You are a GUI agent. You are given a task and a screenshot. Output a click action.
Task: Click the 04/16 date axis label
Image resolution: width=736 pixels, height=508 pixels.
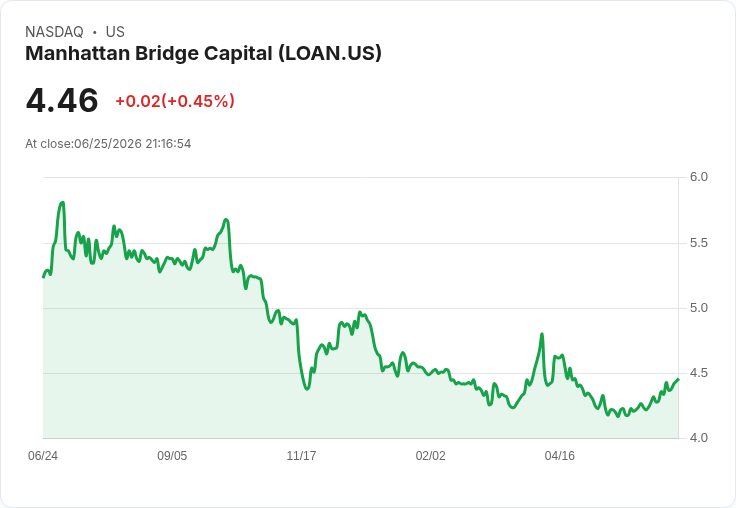pos(560,455)
